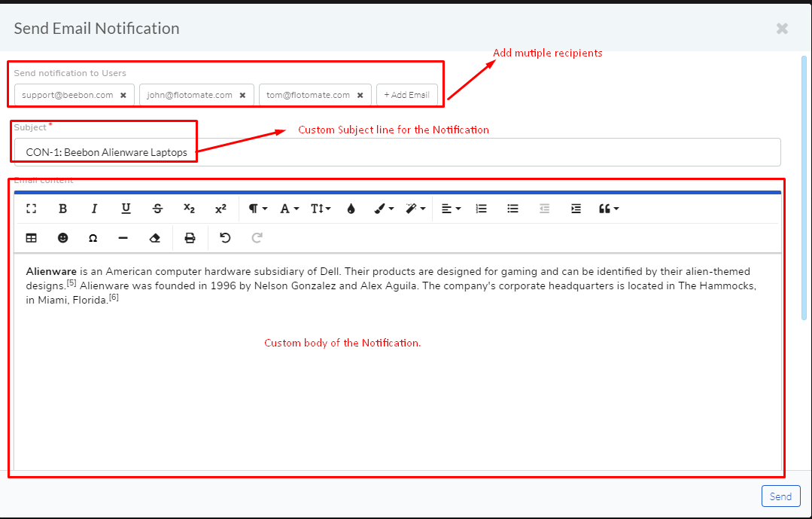The image size is (812, 519).
Task: Apply italic formatting
Action: (94, 209)
